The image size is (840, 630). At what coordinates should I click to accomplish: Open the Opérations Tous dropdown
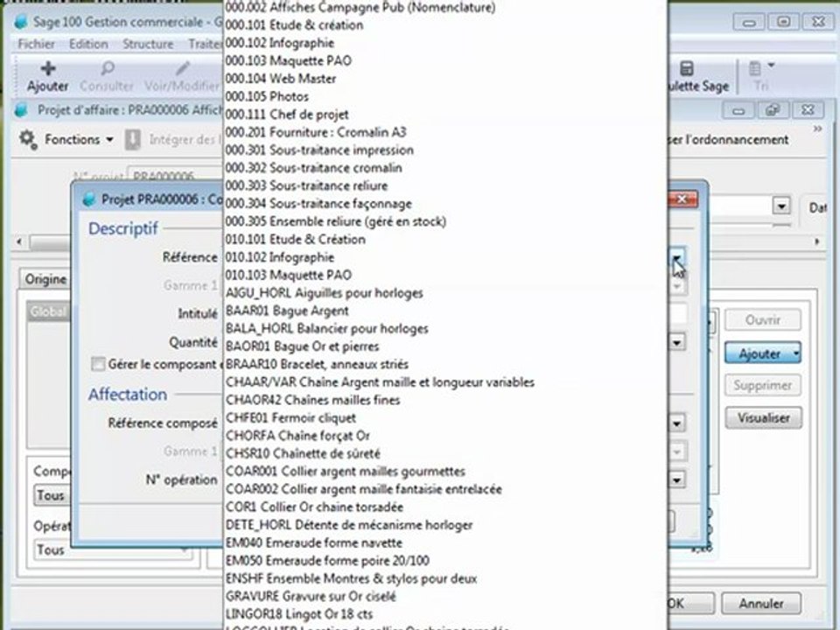coord(113,549)
